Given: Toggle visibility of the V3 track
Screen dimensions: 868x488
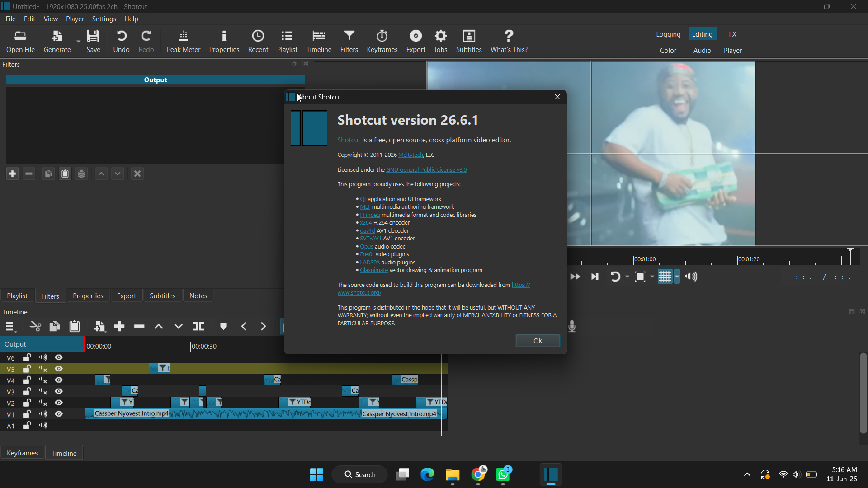Looking at the screenshot, I should [x=59, y=391].
